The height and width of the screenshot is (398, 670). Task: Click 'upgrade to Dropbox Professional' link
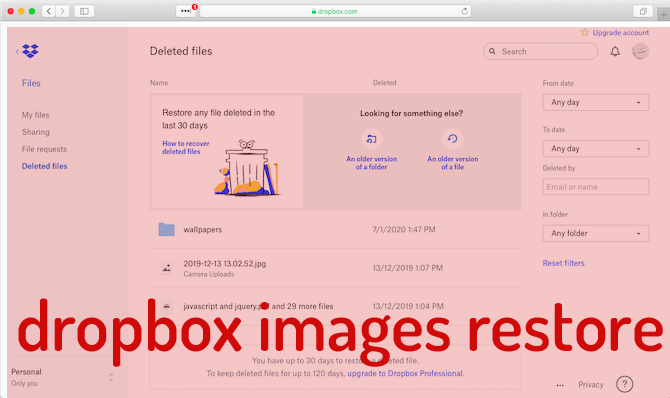click(405, 373)
